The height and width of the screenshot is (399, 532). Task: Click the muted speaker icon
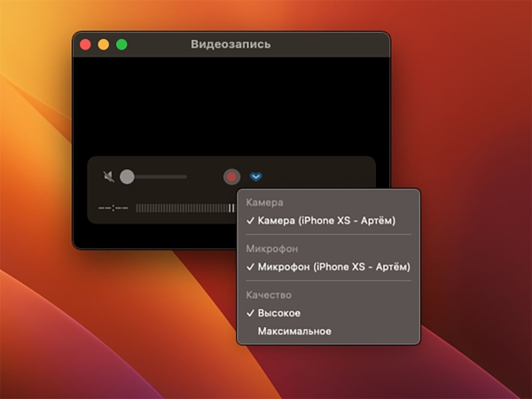[x=108, y=176]
